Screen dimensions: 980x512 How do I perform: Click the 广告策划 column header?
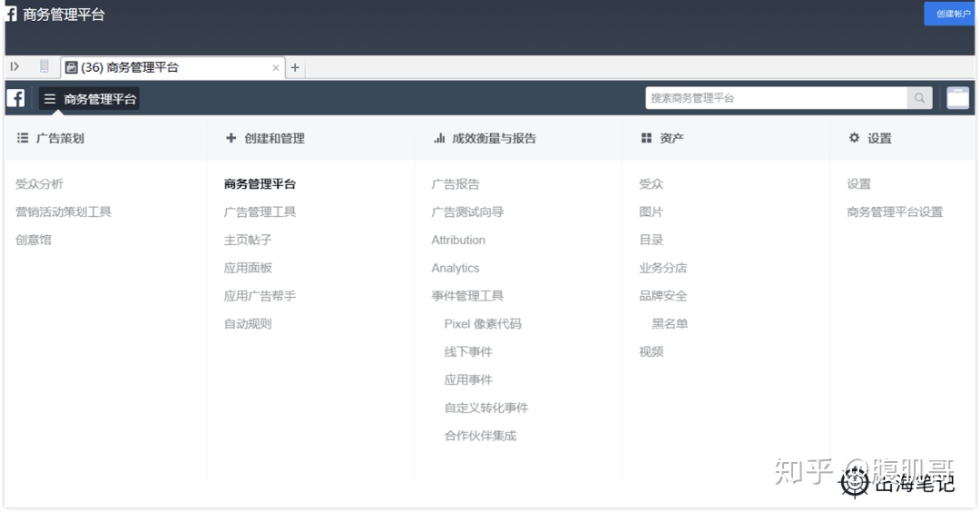[x=60, y=138]
